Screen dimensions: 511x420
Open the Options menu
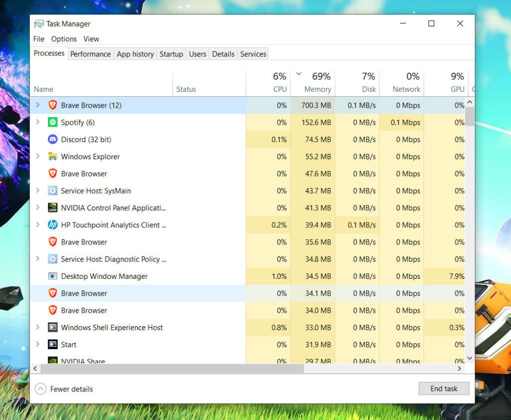click(x=64, y=39)
